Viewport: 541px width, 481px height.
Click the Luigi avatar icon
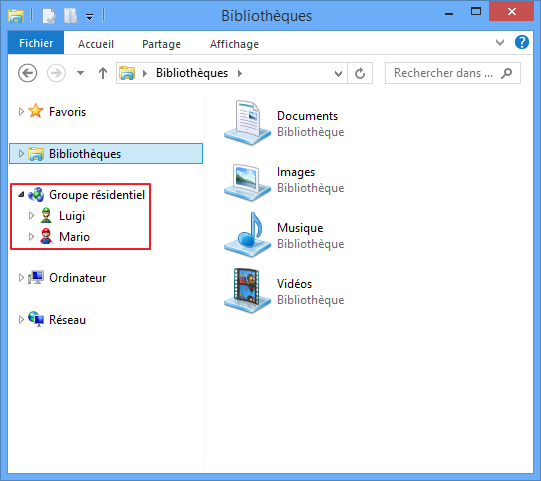[46, 216]
